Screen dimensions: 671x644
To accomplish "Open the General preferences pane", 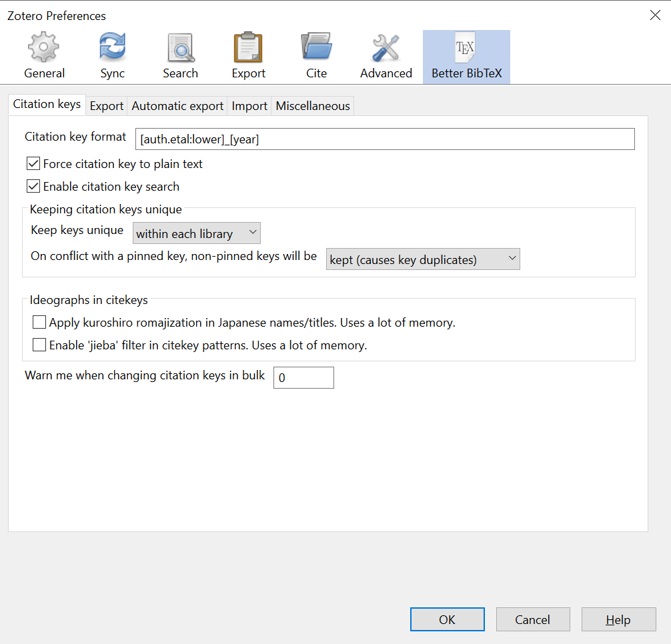I will (x=44, y=57).
